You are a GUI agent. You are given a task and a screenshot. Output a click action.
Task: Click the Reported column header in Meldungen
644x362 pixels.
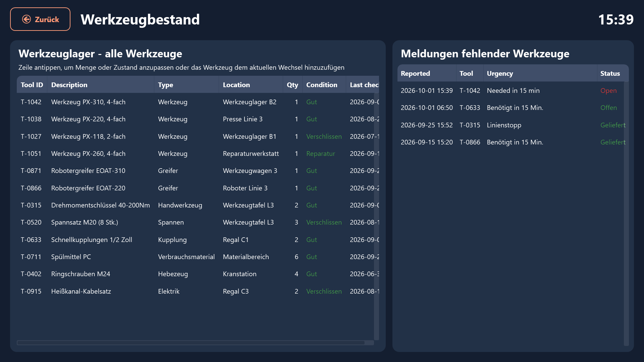point(427,73)
